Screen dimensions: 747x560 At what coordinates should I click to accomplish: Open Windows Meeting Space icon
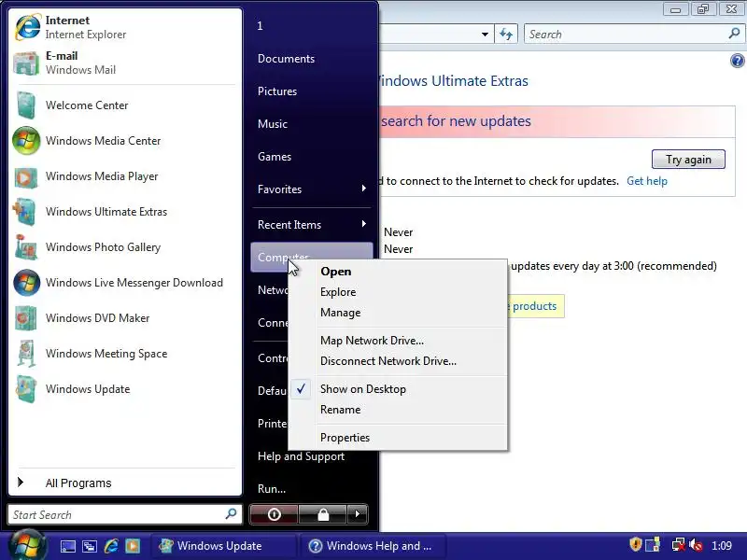pyautogui.click(x=26, y=354)
